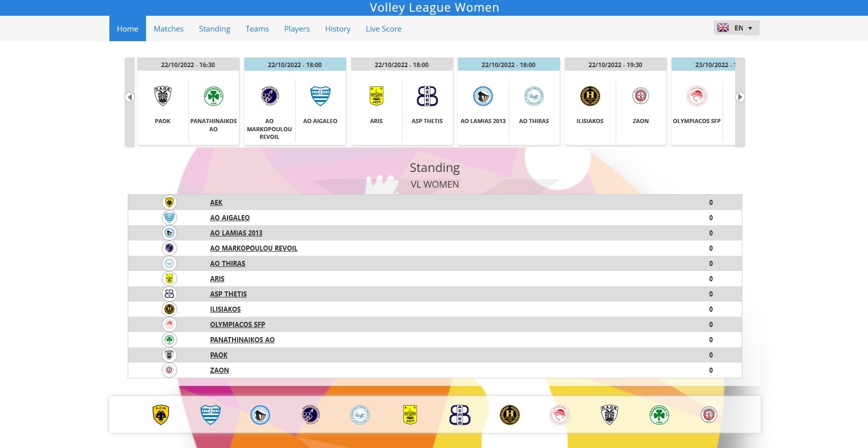The width and height of the screenshot is (868, 448).
Task: Click the 22/10/2022 - 16:30 match header
Action: [188, 65]
